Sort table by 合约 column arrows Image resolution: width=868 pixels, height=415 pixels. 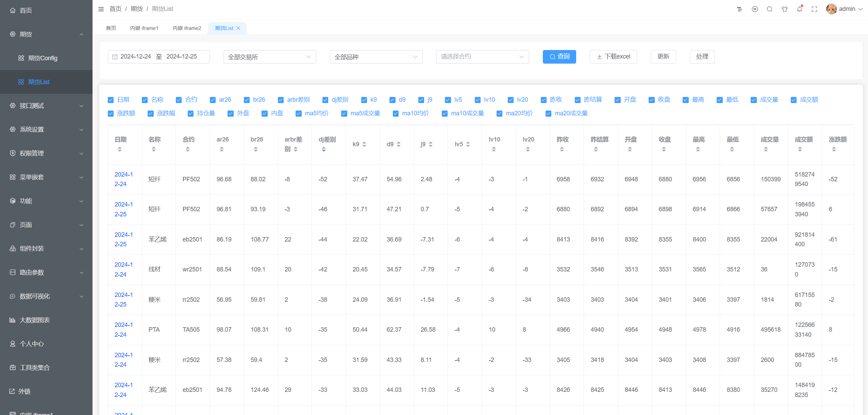[x=188, y=149]
